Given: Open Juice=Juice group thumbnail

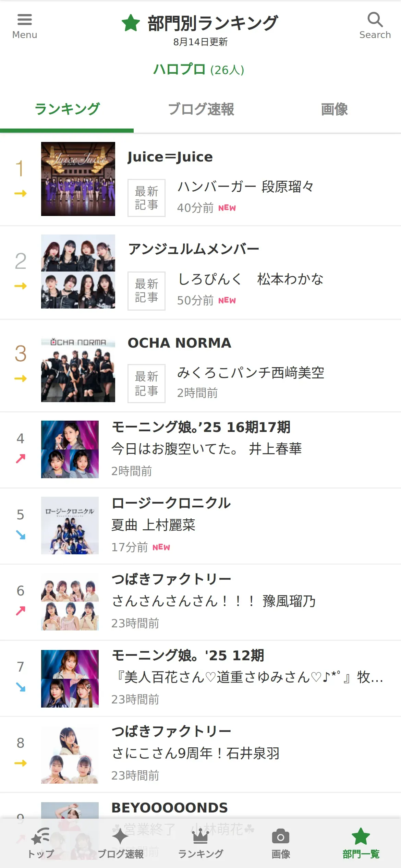Looking at the screenshot, I should tap(78, 179).
